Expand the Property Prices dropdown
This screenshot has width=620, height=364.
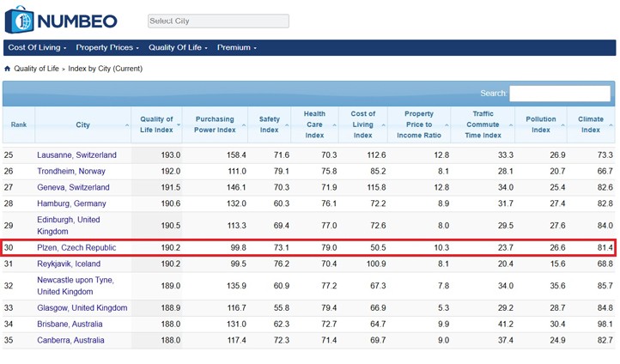point(108,47)
